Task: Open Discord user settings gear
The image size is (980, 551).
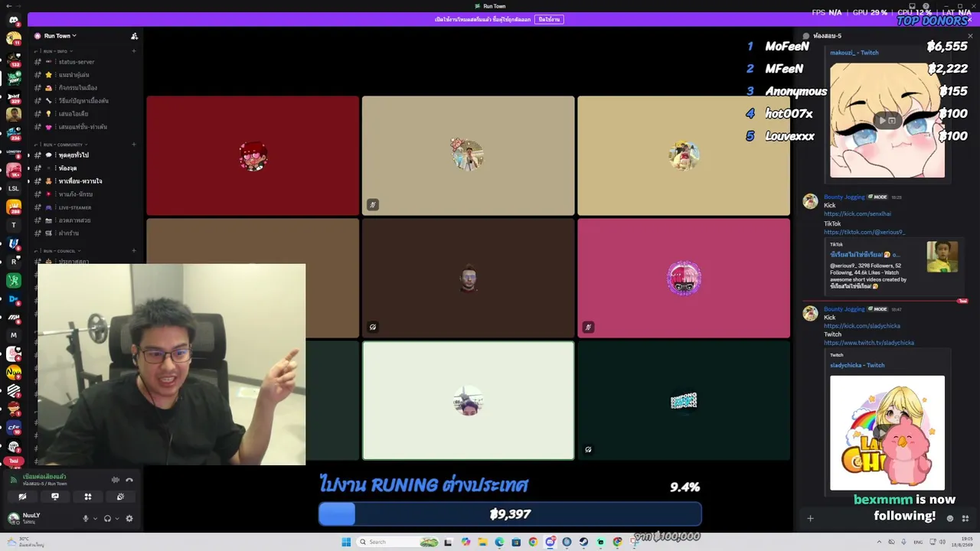Action: click(x=129, y=518)
